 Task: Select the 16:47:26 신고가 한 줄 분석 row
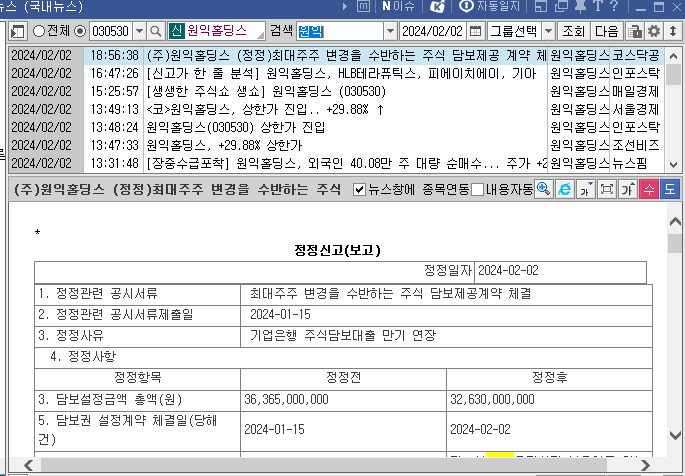pyautogui.click(x=336, y=73)
